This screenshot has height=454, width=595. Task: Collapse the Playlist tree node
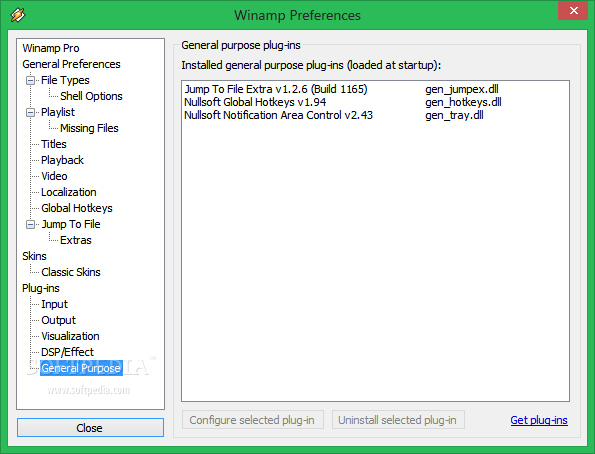30,112
